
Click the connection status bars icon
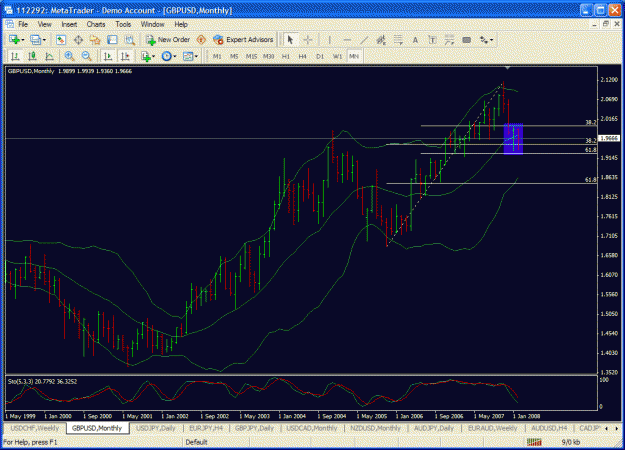click(x=534, y=442)
